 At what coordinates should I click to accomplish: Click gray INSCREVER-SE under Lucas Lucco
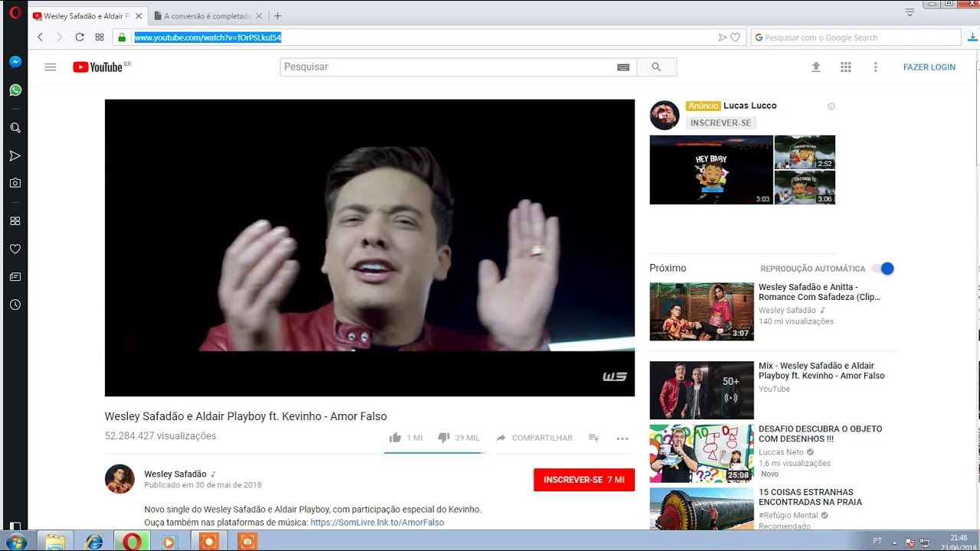point(720,123)
